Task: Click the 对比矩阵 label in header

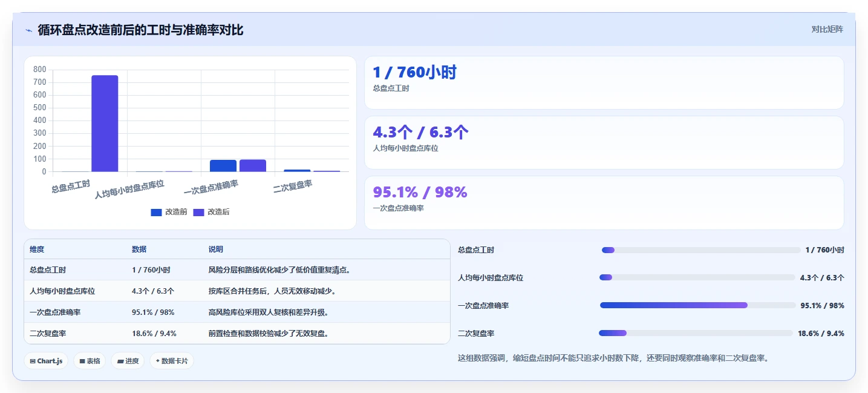Action: [x=827, y=29]
